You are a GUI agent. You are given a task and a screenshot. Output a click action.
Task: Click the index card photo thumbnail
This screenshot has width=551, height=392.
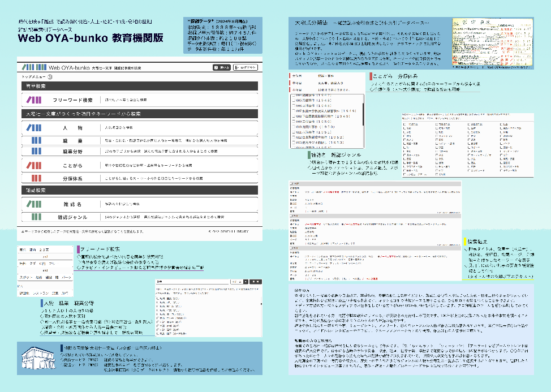492,42
